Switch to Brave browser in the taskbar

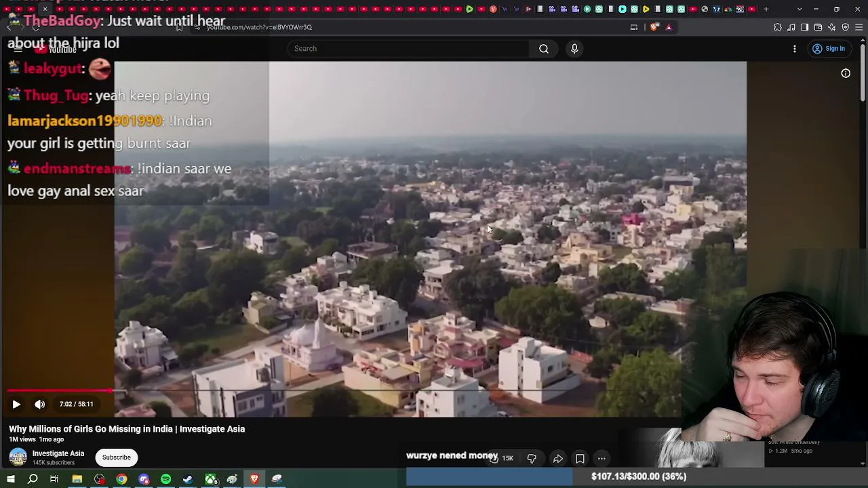[255, 479]
